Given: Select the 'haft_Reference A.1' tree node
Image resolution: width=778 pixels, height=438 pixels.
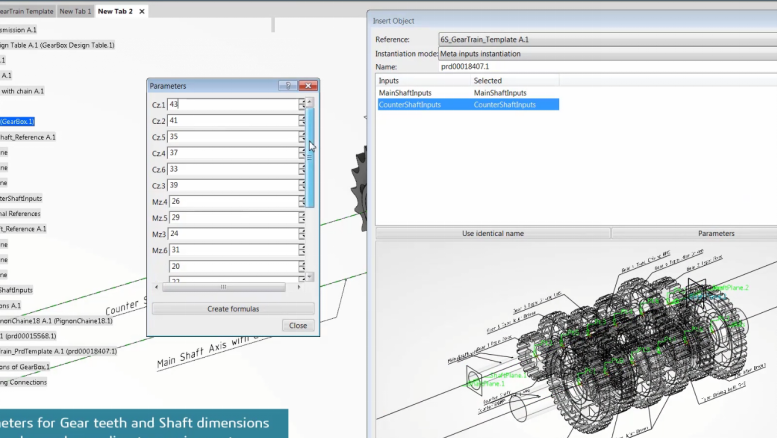Looking at the screenshot, I should coord(28,137).
